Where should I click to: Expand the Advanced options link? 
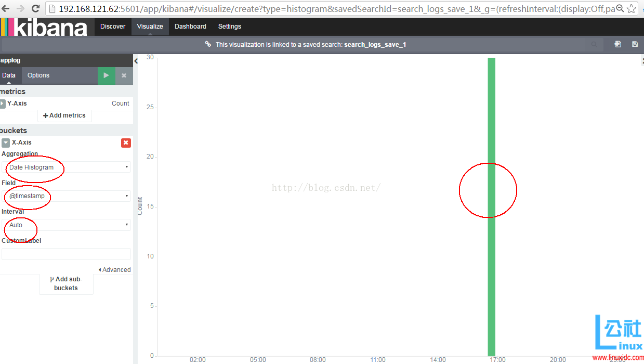(114, 270)
